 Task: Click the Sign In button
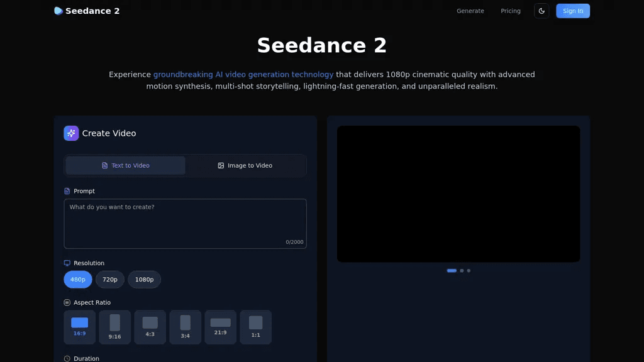[x=572, y=11]
